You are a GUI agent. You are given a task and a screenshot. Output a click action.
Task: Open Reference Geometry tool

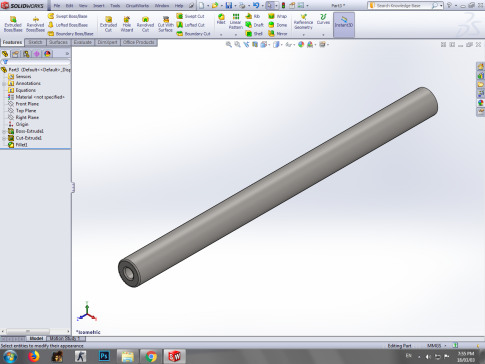[x=303, y=22]
